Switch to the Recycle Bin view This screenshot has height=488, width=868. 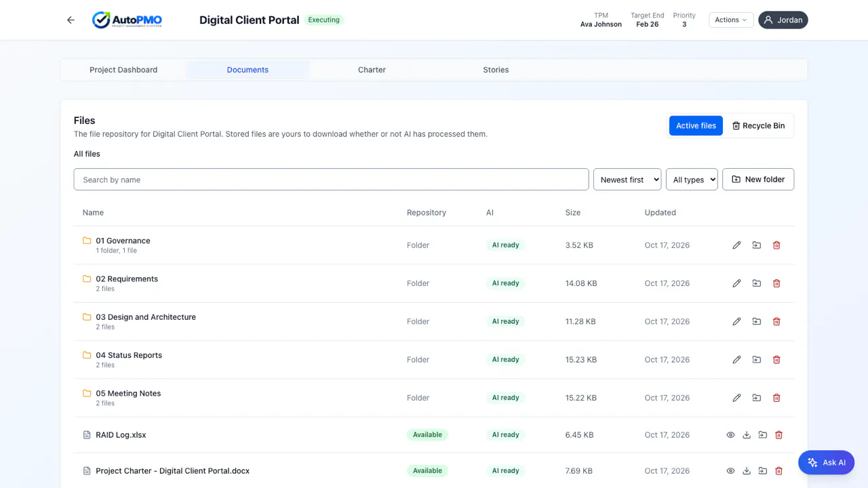[x=758, y=126]
